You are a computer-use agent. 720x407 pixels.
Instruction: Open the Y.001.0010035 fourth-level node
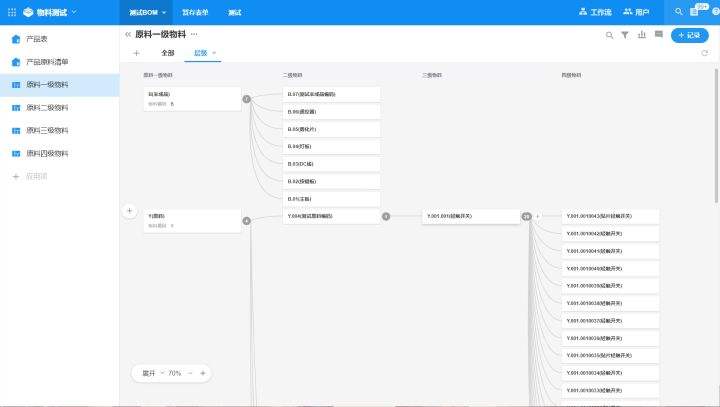(610, 356)
